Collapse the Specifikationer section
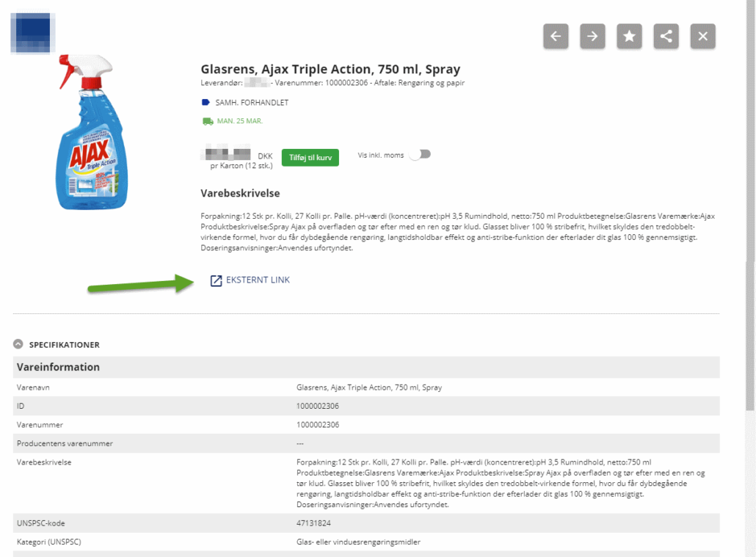Viewport: 756px width, 557px height. 18,344
